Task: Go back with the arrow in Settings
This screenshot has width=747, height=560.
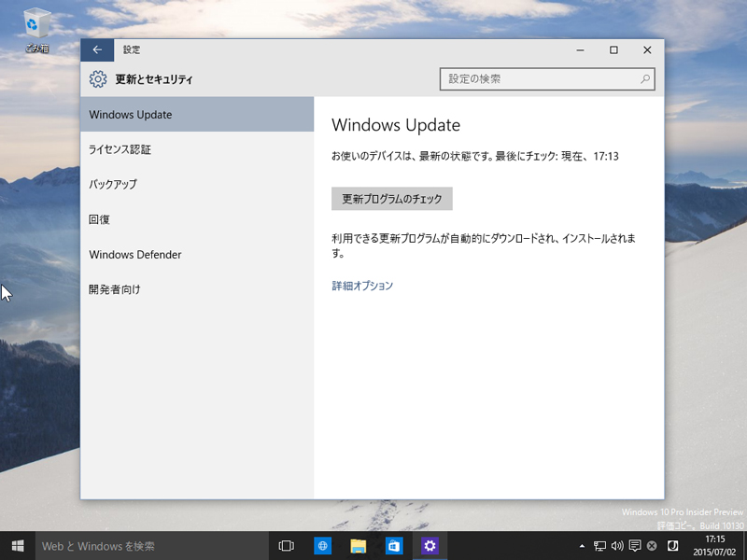Action: pos(97,50)
